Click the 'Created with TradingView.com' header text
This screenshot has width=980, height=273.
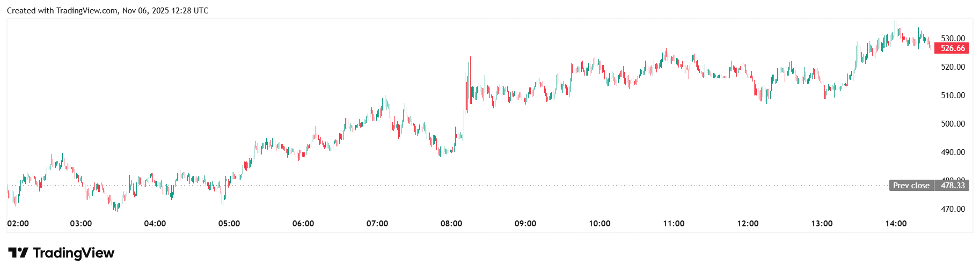tap(62, 11)
